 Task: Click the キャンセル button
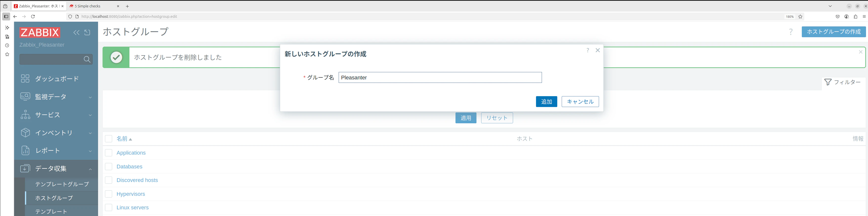pyautogui.click(x=580, y=102)
